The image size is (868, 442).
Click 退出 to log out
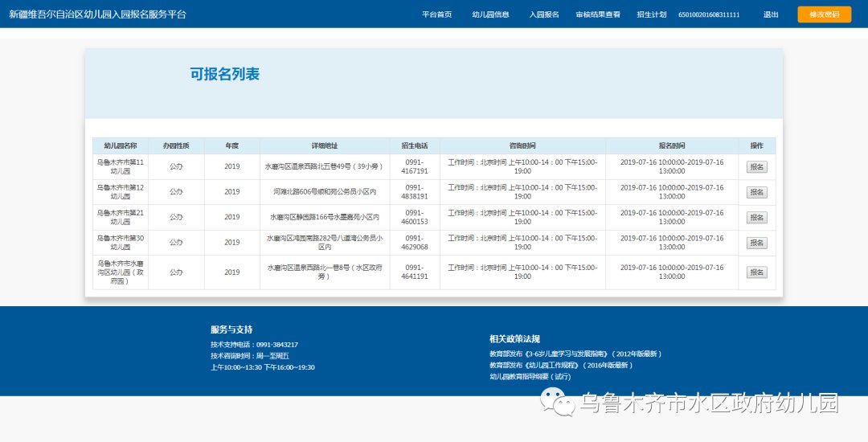pos(771,14)
